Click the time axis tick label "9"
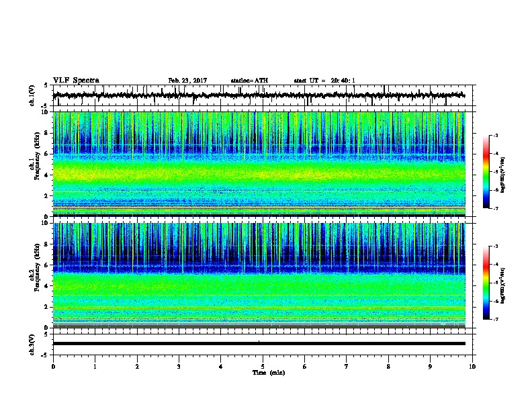 (x=430, y=367)
